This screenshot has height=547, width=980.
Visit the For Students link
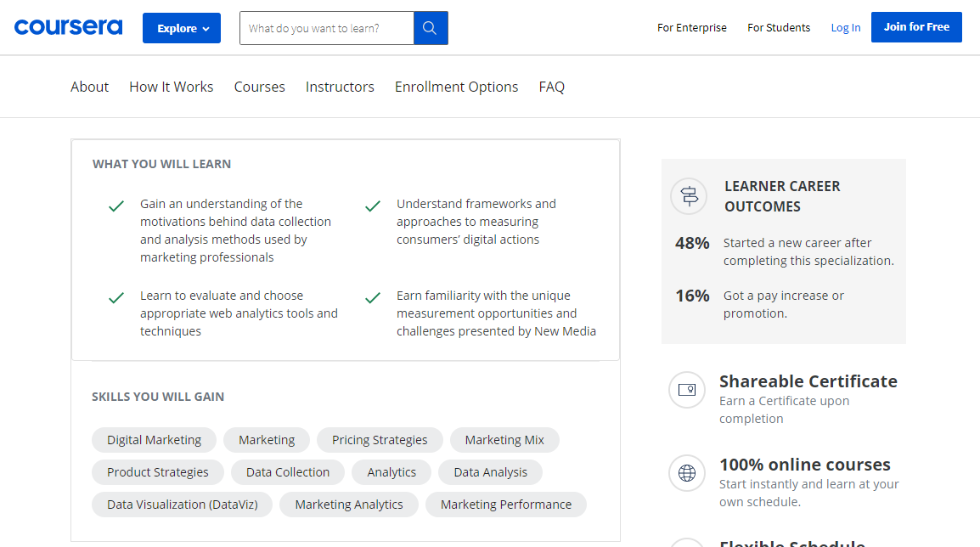(x=778, y=27)
